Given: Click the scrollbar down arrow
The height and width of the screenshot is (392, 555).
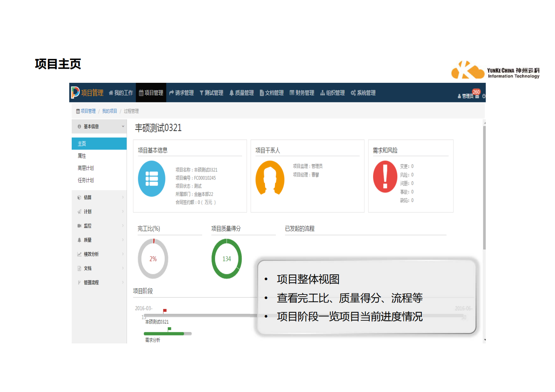Looking at the screenshot, I should pyautogui.click(x=484, y=340).
